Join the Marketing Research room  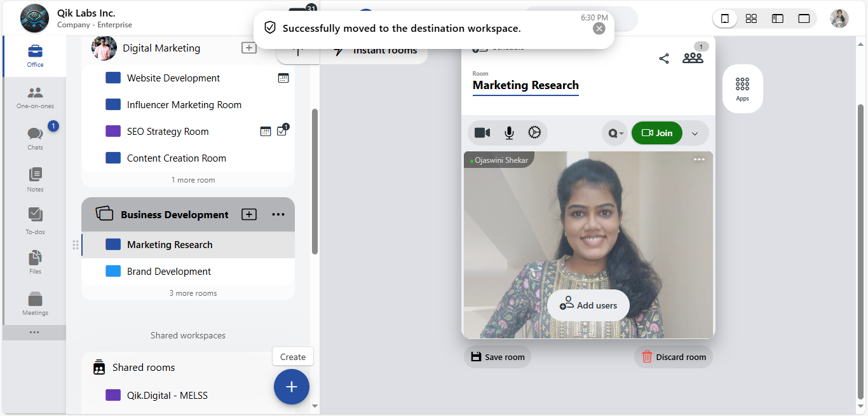(656, 133)
